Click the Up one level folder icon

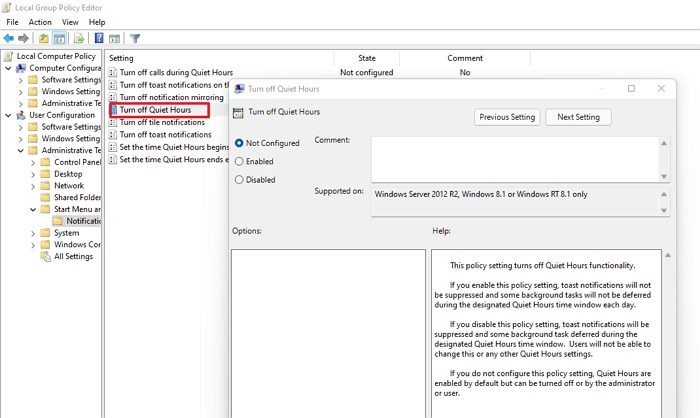coord(43,38)
